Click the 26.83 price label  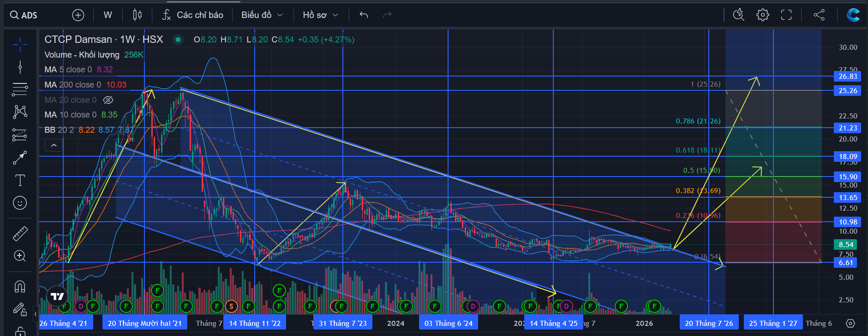pos(848,77)
